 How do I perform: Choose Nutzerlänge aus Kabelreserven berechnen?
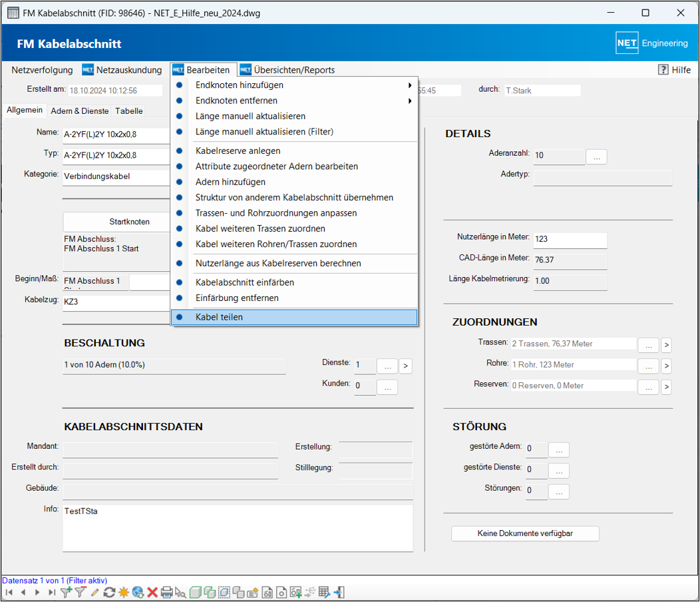[294, 263]
